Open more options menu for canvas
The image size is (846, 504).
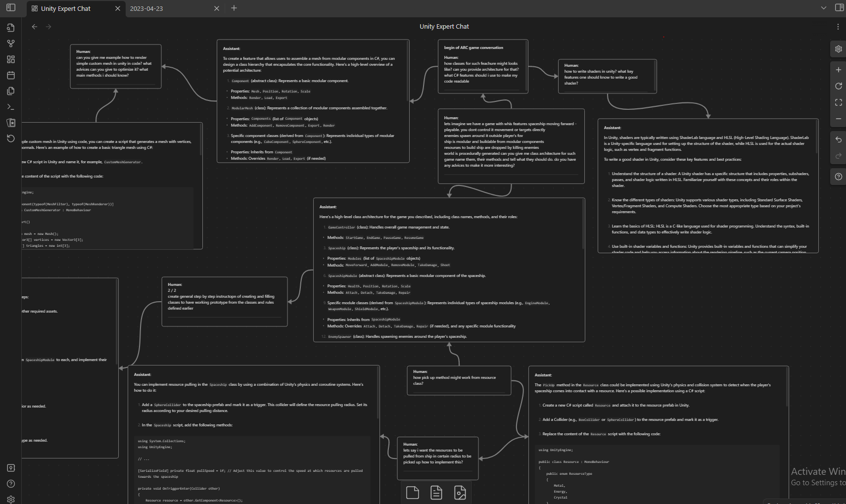coord(838,27)
